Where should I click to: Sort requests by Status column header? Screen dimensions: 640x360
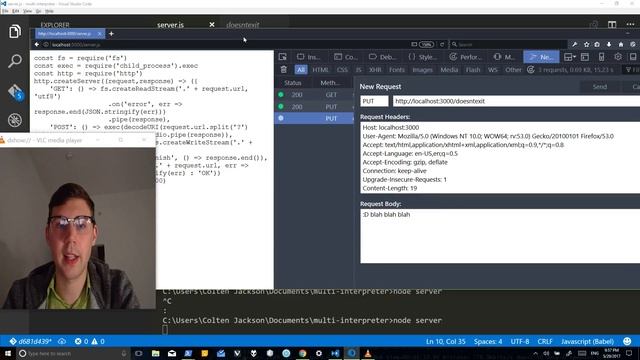tap(293, 83)
